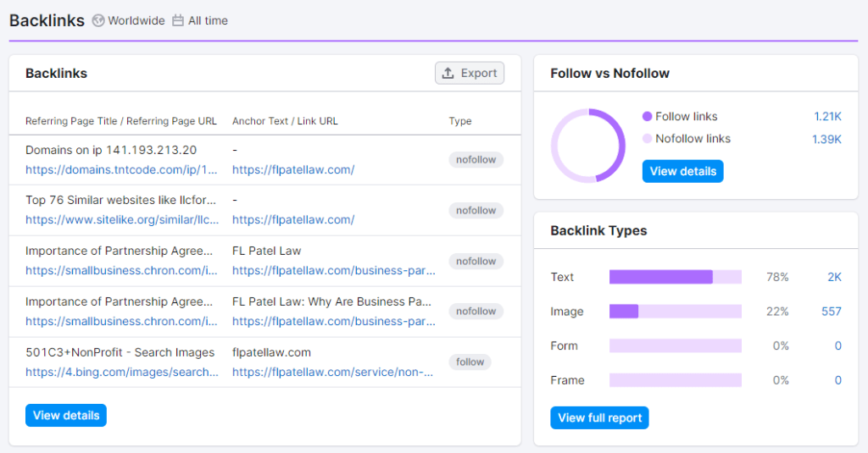The height and width of the screenshot is (453, 868).
Task: Click the Form 0% progress bar
Action: [x=676, y=345]
